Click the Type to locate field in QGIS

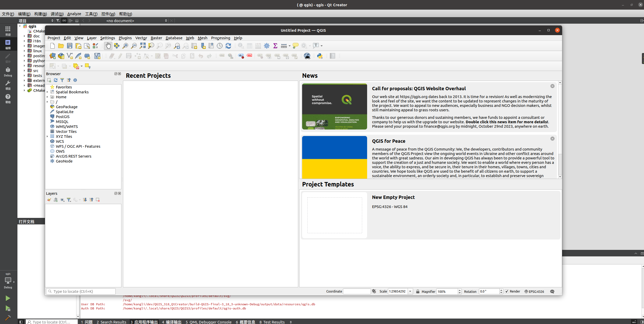click(81, 291)
